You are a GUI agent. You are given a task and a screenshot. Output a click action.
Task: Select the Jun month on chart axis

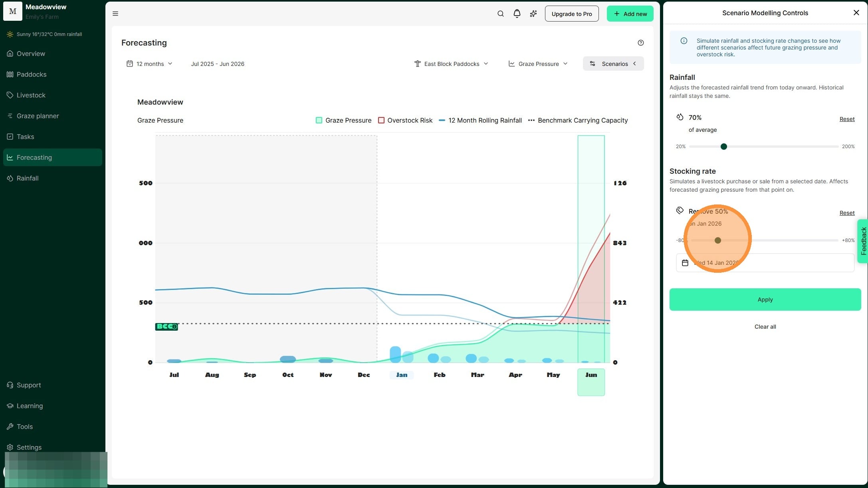click(591, 375)
